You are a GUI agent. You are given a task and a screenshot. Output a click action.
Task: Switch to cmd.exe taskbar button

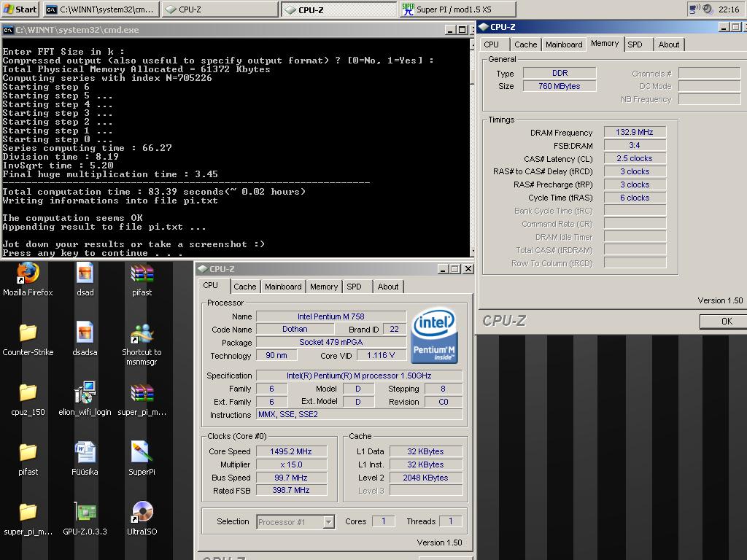coord(101,9)
